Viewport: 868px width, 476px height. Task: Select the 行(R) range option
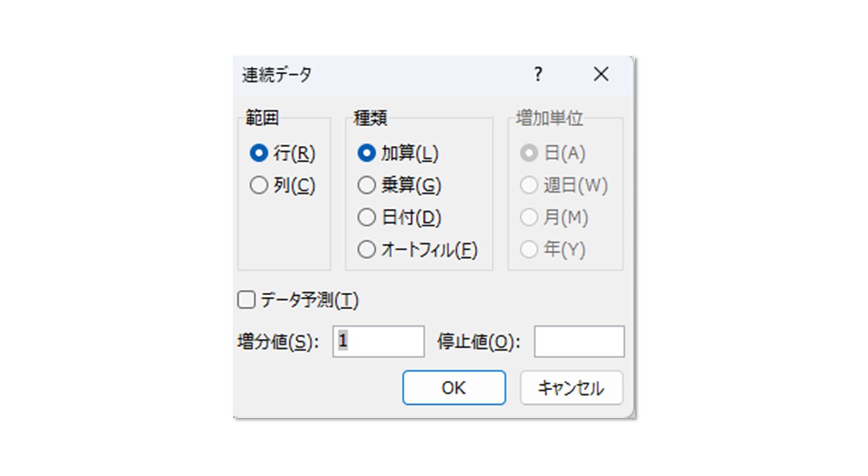tap(259, 153)
